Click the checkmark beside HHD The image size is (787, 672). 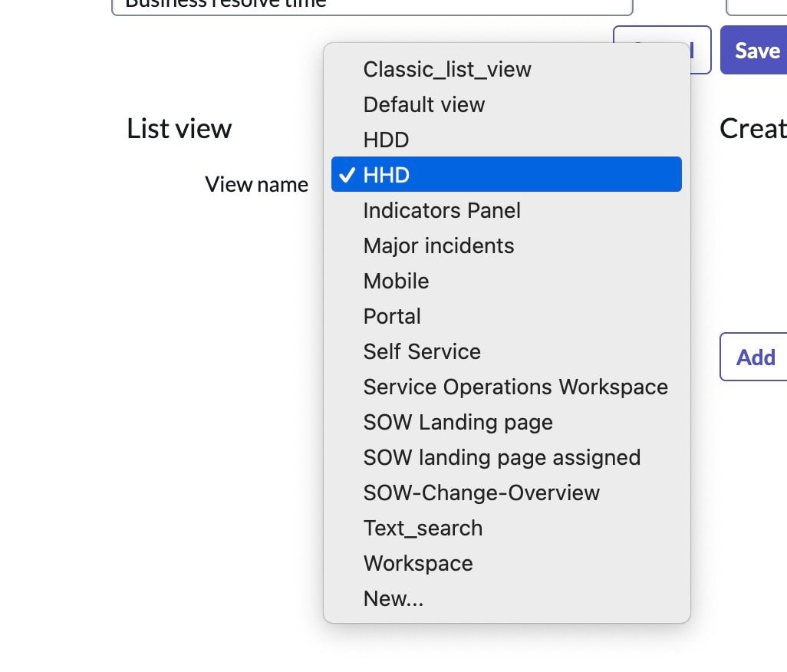tap(347, 175)
